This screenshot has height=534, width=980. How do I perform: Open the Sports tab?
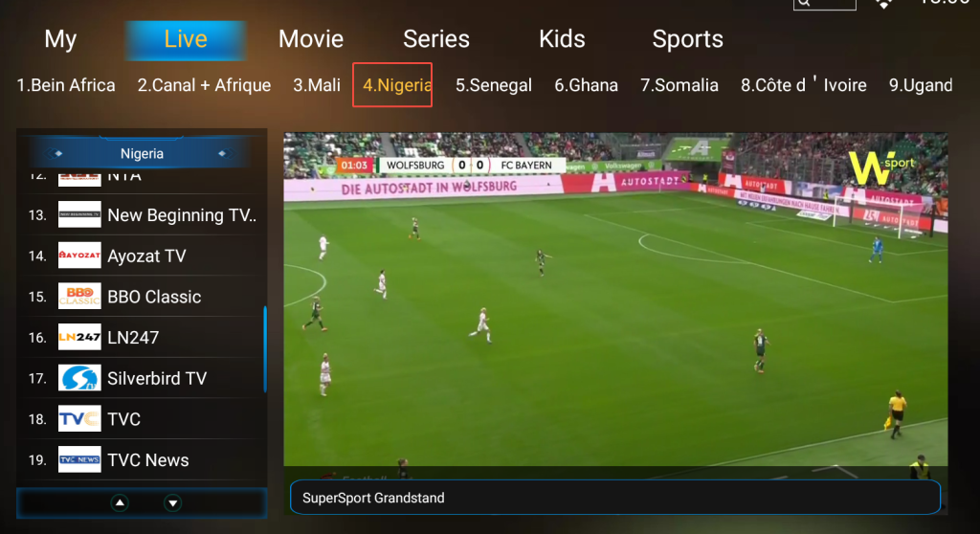click(x=687, y=39)
